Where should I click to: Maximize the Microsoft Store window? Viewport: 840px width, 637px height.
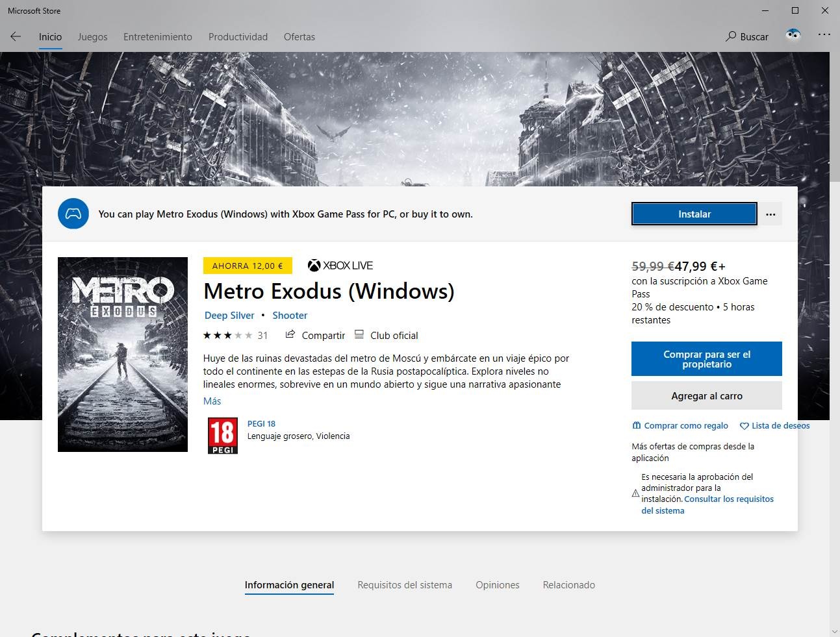(x=795, y=10)
